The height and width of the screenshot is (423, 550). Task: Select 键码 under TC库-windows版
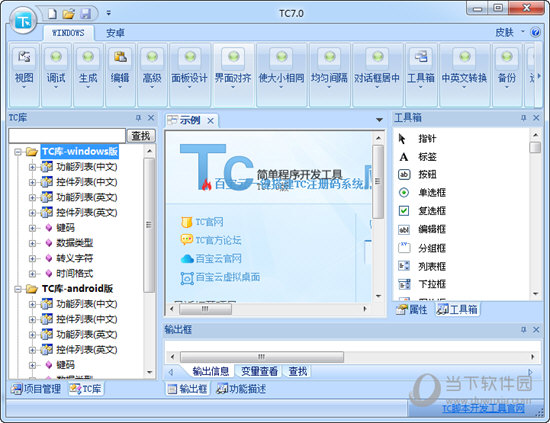click(65, 228)
